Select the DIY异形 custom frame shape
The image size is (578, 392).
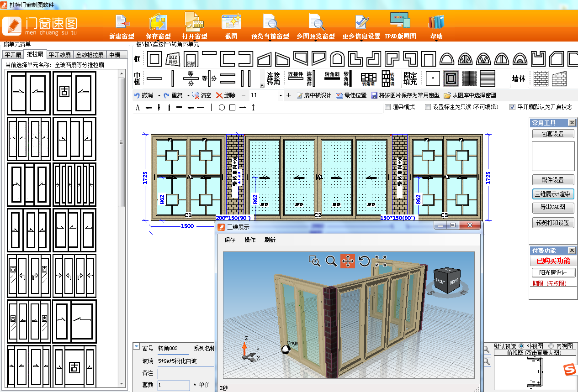[172, 59]
